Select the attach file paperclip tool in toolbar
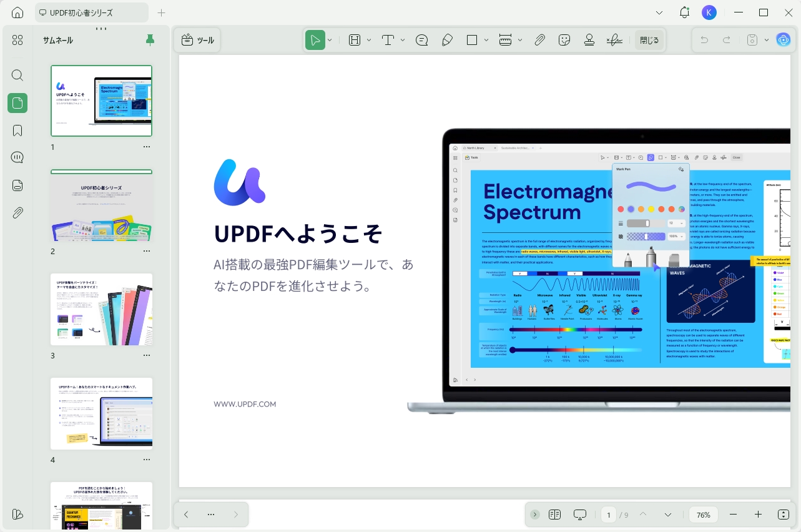The image size is (801, 532). click(540, 40)
